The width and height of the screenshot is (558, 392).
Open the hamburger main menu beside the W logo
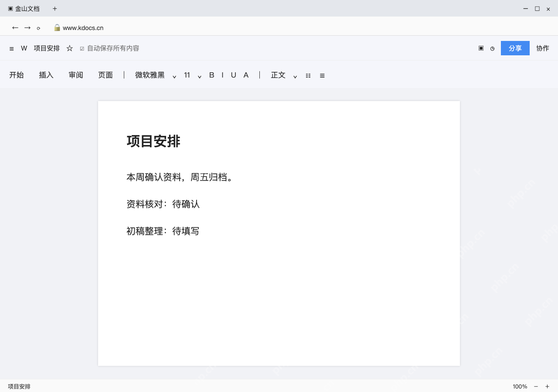12,49
